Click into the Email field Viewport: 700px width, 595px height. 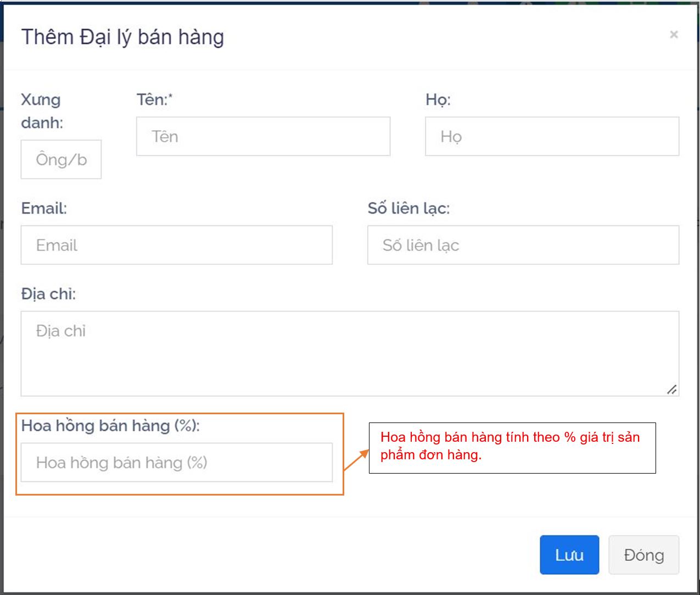tap(176, 245)
